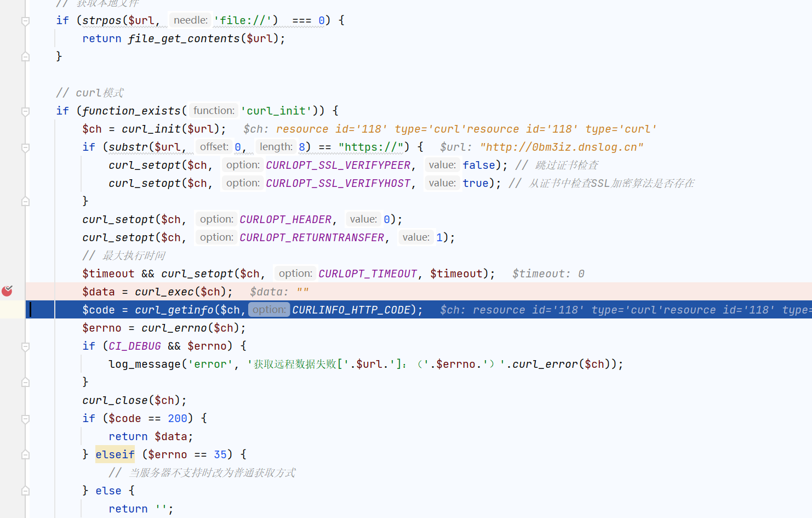Fold the 'if (substr($url' block
This screenshot has width=812, height=518.
coord(25,147)
